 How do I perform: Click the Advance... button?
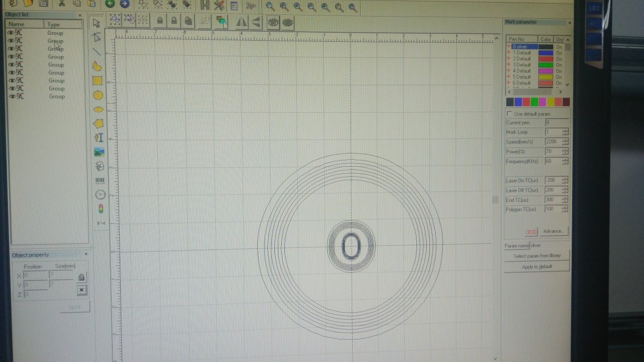553,232
